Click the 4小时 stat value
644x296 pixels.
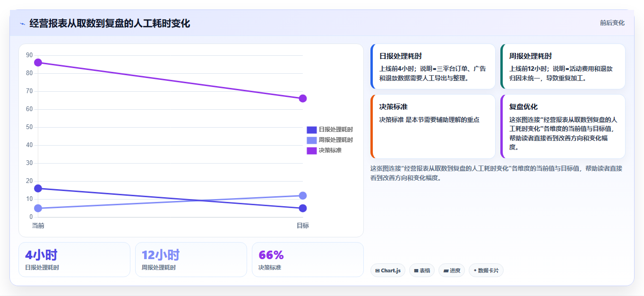click(41, 255)
